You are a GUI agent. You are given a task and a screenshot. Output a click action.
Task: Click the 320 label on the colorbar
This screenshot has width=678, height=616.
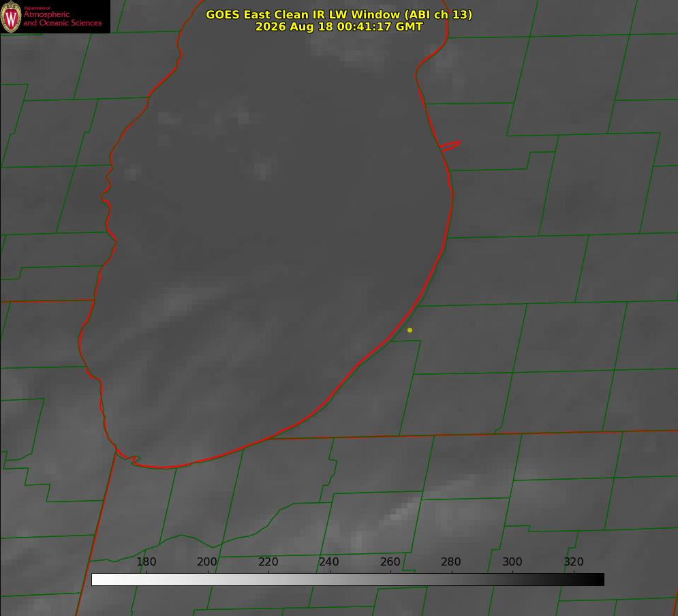click(x=574, y=561)
